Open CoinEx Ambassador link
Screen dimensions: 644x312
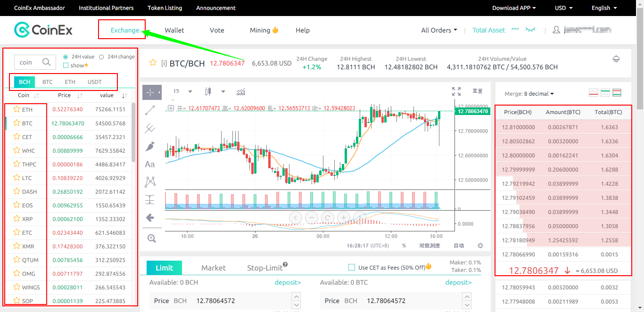pos(40,8)
